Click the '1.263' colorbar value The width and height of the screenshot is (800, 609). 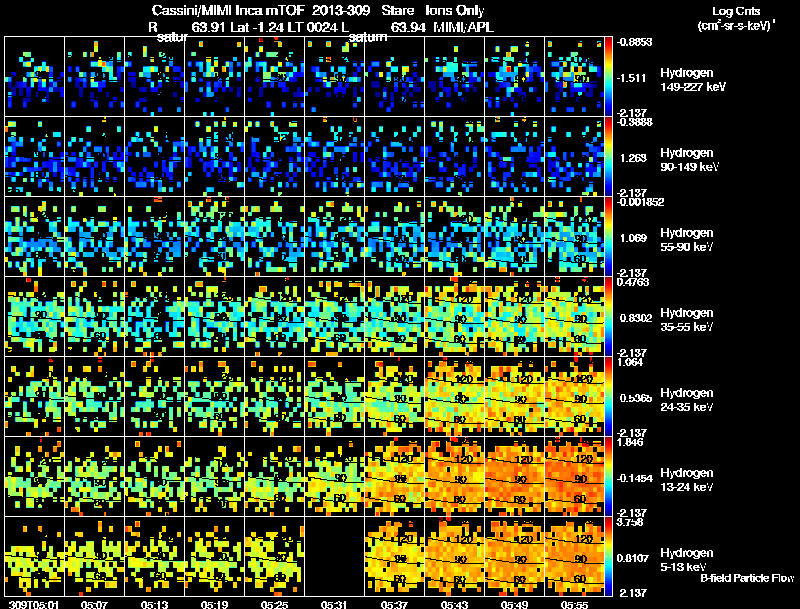click(633, 158)
